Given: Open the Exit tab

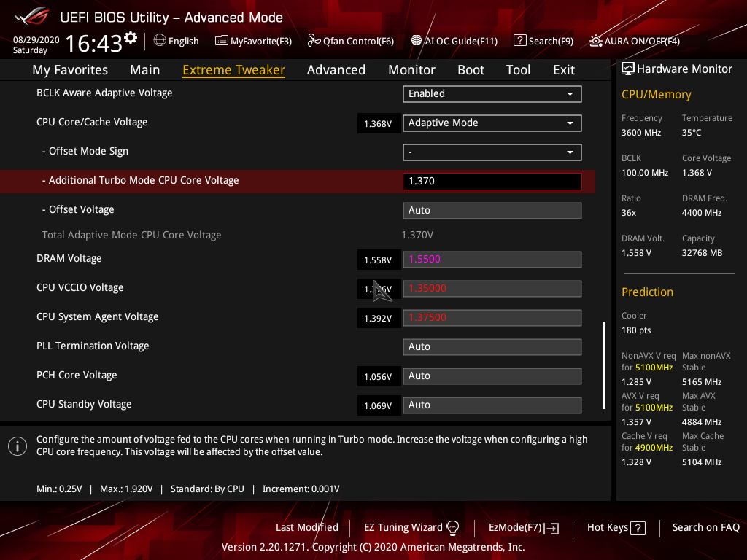Looking at the screenshot, I should point(564,70).
